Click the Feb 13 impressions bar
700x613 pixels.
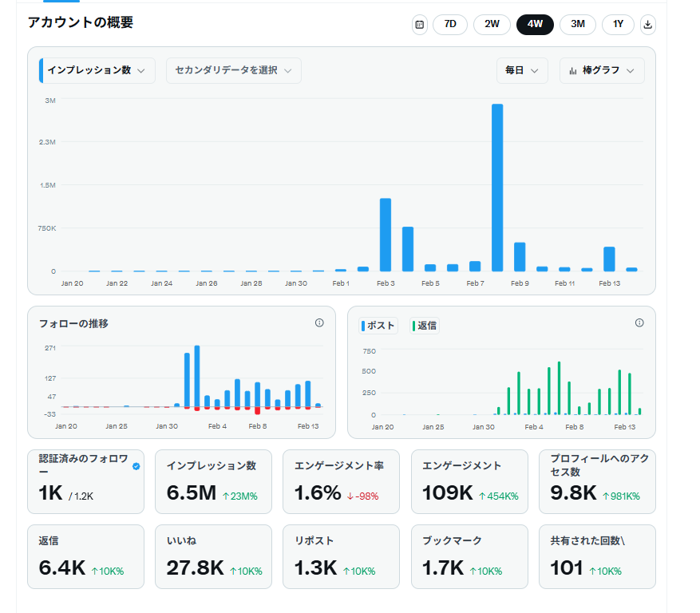(x=609, y=259)
